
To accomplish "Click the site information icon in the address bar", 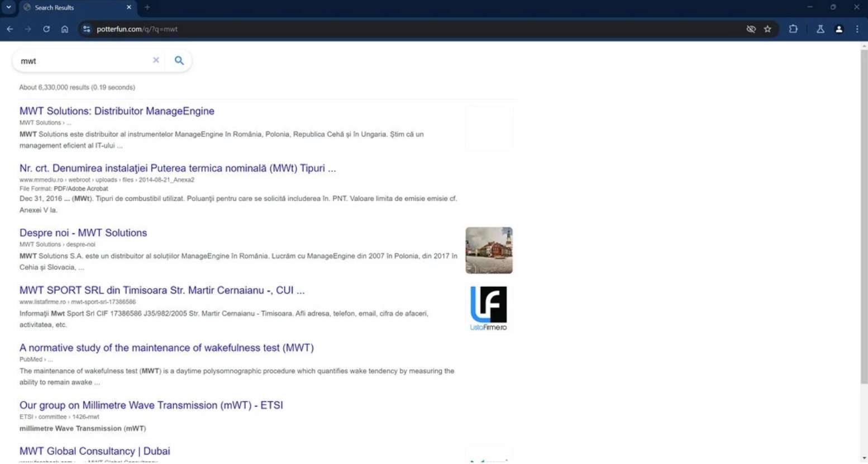I will pyautogui.click(x=87, y=29).
